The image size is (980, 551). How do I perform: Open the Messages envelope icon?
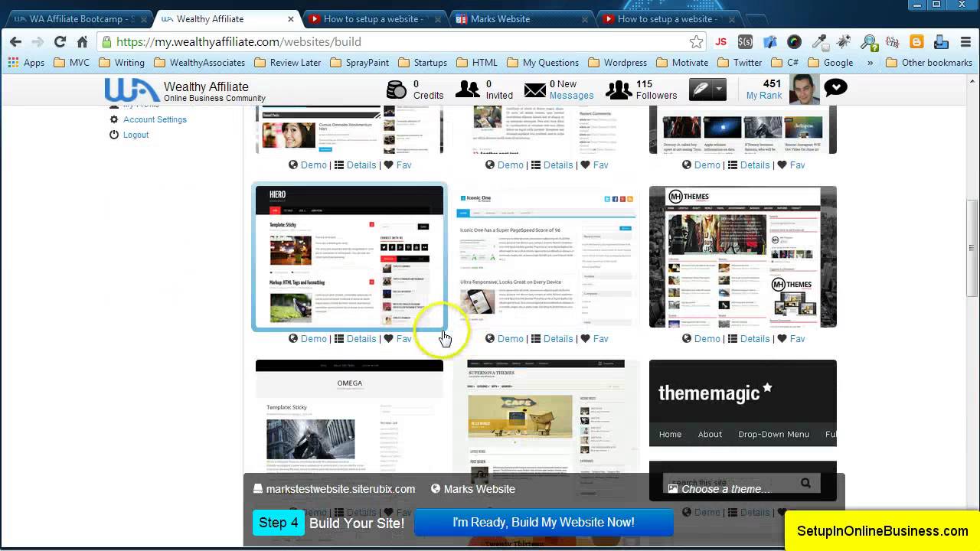(x=535, y=91)
